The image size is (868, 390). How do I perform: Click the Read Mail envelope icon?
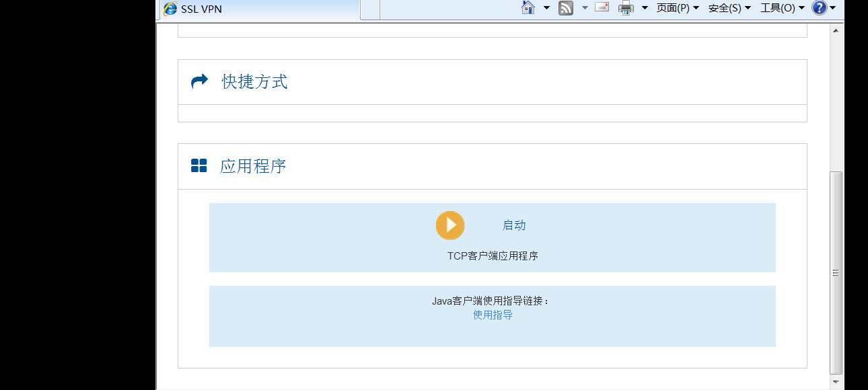click(x=602, y=7)
